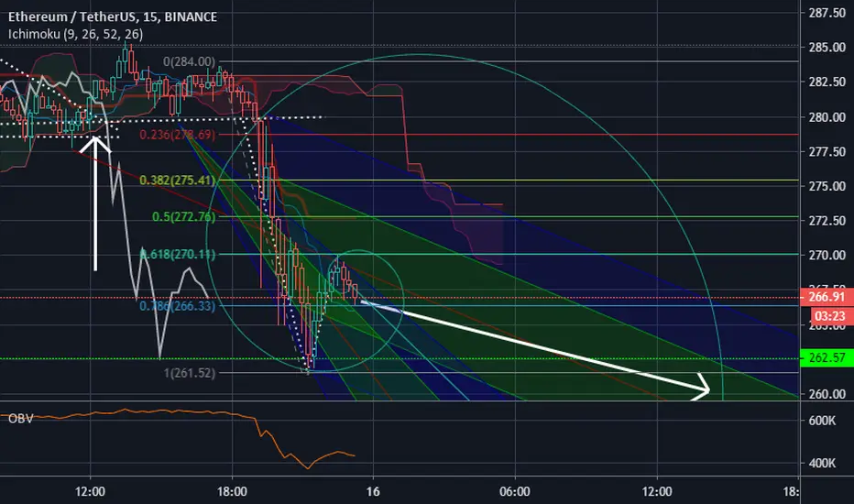Select the Ichimoku (9, 26, 52, 26) indicator label
Image resolution: width=854 pixels, height=504 pixels.
coord(76,34)
